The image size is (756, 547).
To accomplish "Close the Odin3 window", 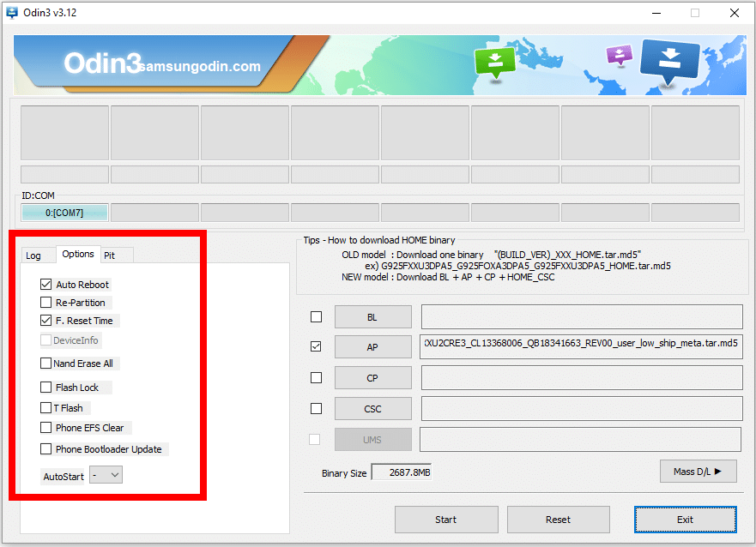I will point(735,13).
